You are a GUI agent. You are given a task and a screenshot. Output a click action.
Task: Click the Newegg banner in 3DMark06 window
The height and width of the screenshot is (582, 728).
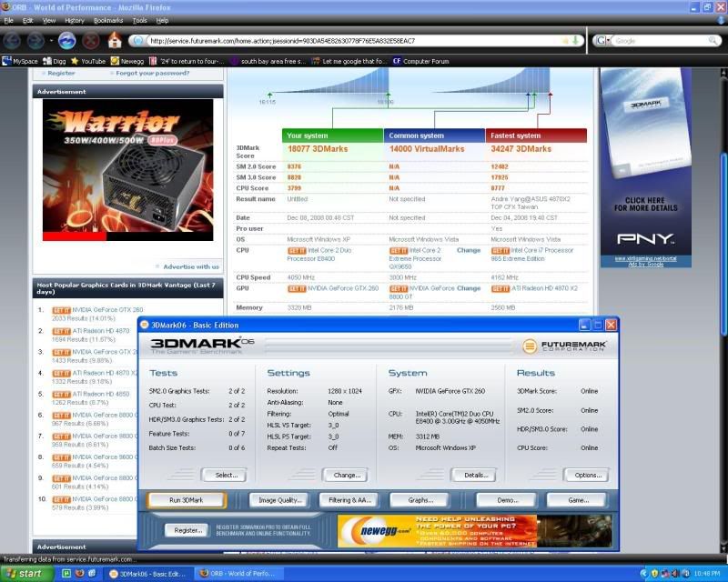click(x=475, y=530)
